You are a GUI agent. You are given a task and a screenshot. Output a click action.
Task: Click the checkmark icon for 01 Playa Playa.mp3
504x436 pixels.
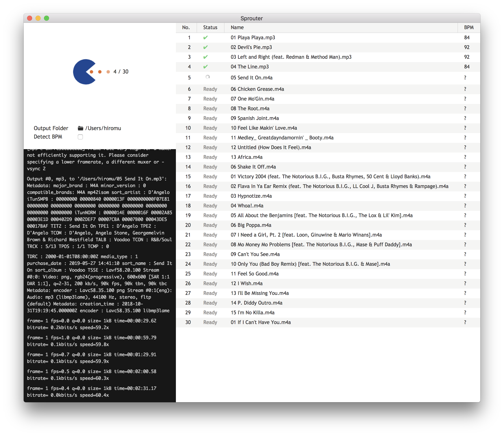point(205,37)
